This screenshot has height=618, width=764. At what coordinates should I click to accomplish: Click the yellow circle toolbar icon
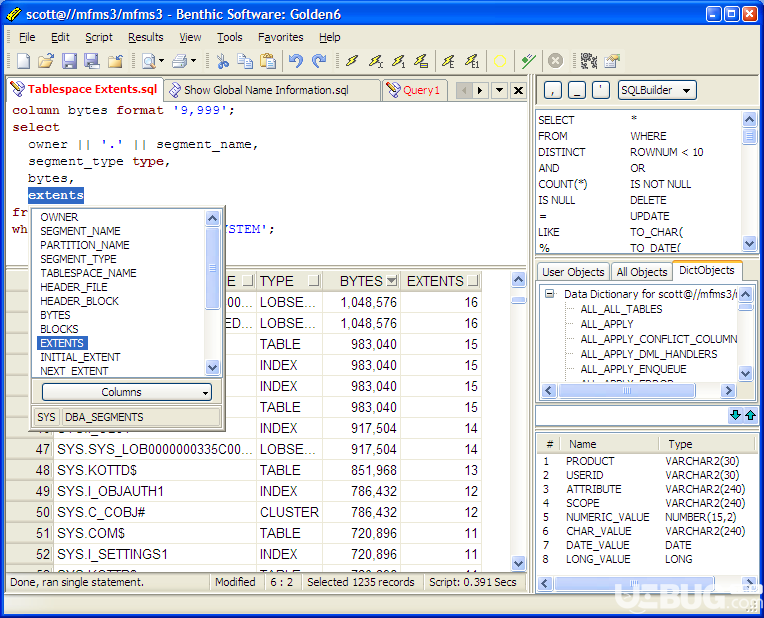[x=500, y=61]
